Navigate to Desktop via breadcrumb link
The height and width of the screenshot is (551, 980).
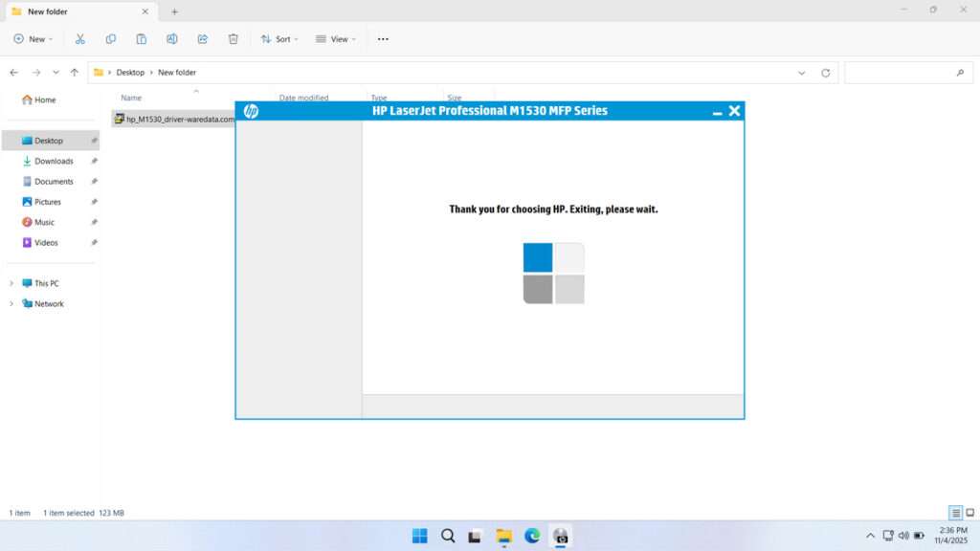[x=130, y=72]
